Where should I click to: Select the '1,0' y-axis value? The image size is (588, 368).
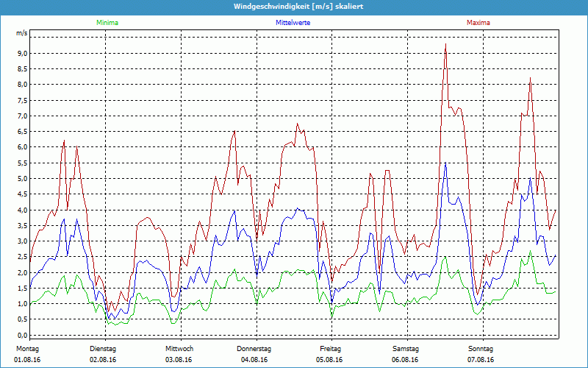tap(22, 304)
